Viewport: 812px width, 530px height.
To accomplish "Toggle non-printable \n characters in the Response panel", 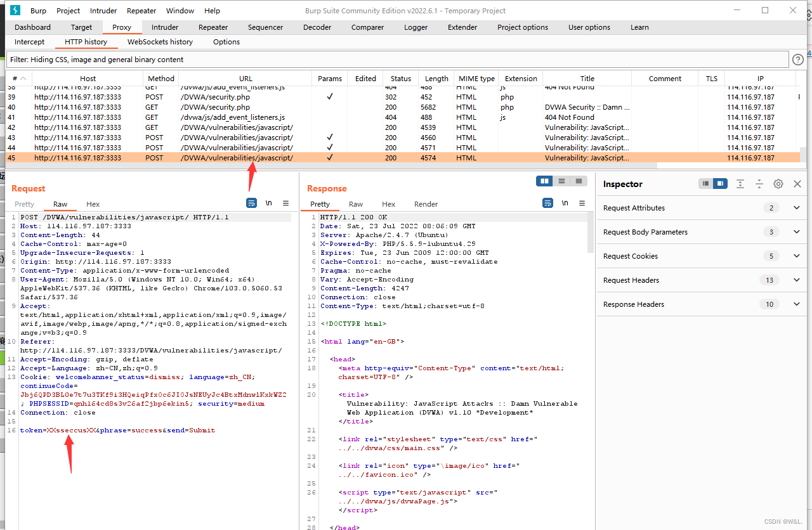I will (x=565, y=203).
